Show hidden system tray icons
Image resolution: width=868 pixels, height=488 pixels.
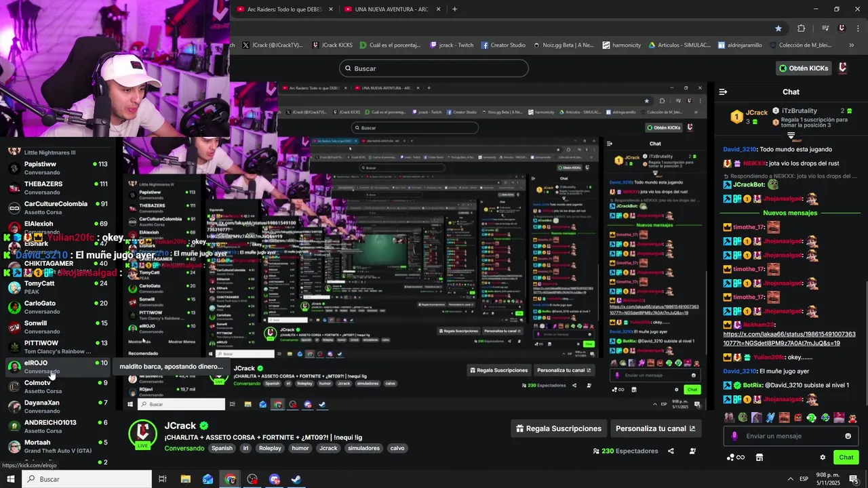click(x=790, y=479)
